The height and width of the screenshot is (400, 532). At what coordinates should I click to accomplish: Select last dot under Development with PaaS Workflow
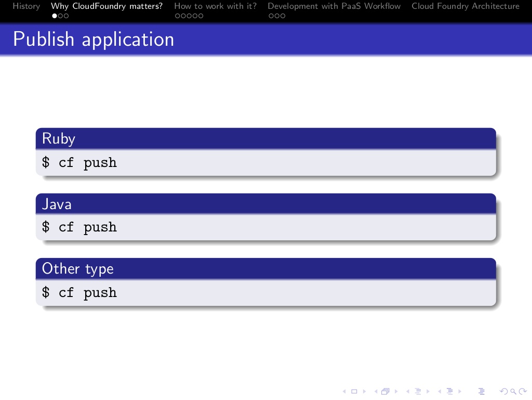[283, 16]
